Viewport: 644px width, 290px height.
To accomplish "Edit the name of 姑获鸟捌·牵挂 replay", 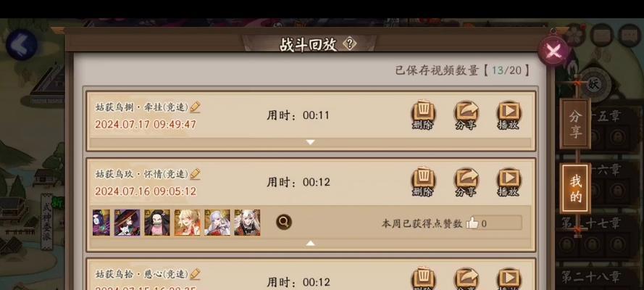I will coord(195,107).
